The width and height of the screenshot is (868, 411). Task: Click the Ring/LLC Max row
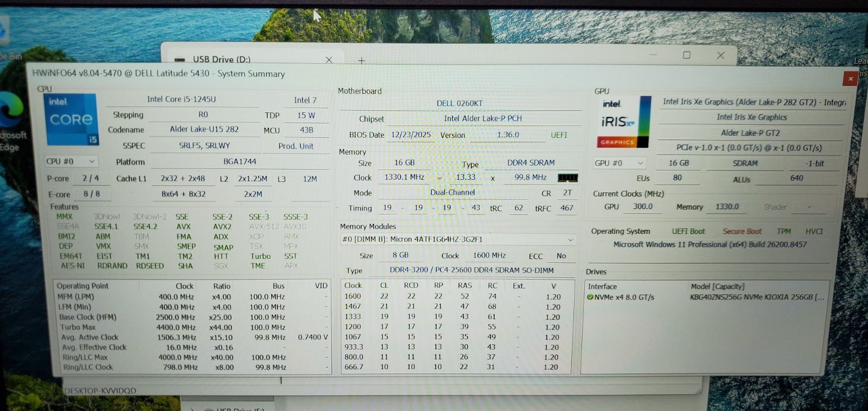tap(193, 357)
